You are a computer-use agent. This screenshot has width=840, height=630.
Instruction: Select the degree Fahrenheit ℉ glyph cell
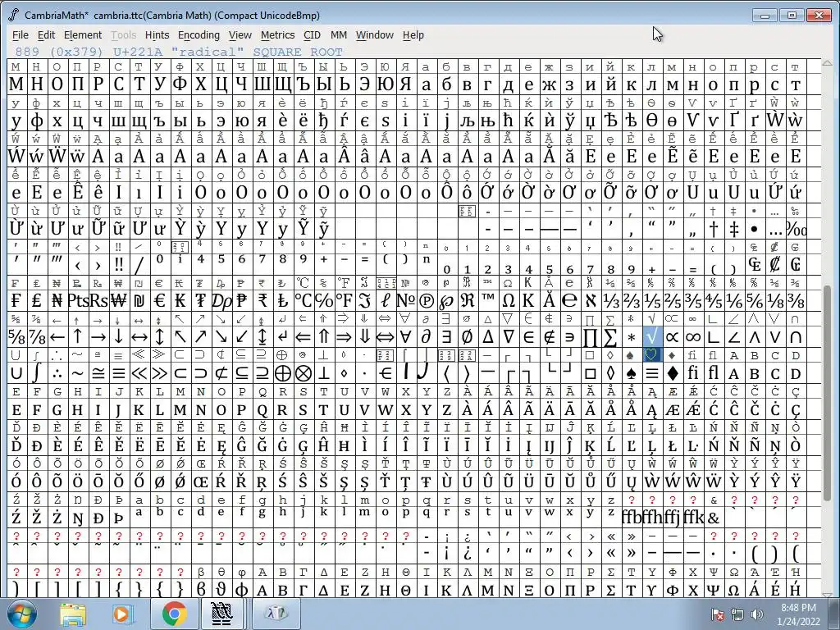click(x=345, y=300)
